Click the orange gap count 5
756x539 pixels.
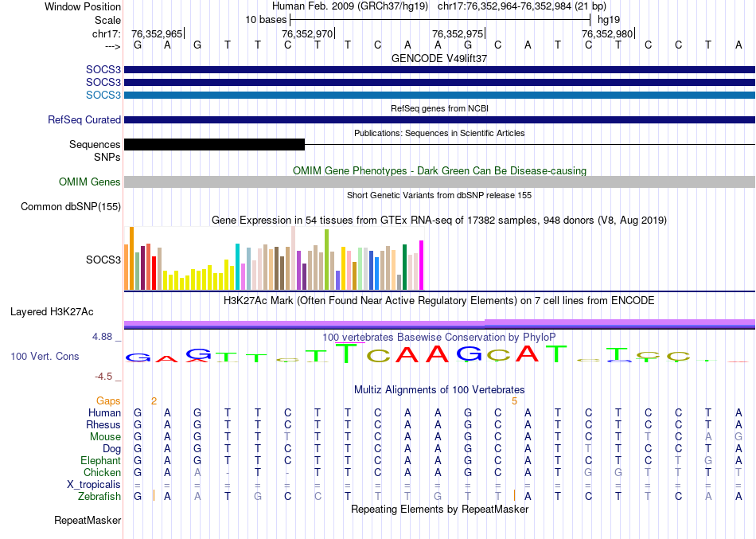(514, 401)
